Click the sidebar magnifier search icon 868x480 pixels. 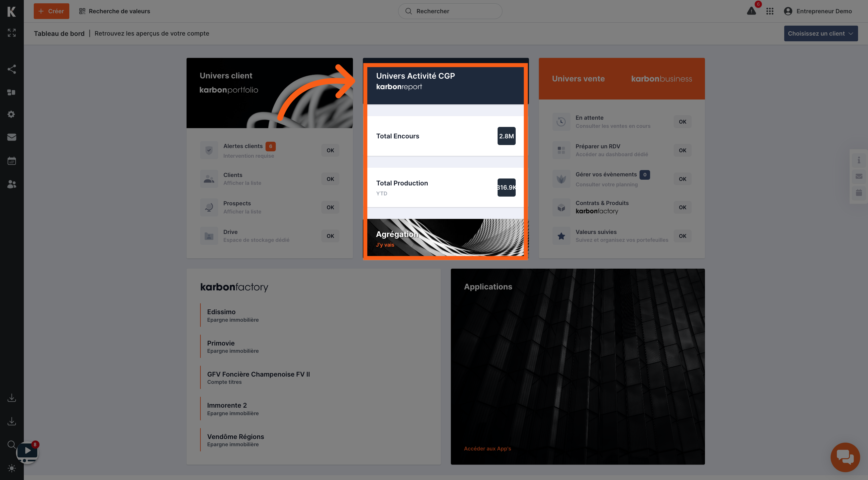tap(12, 445)
